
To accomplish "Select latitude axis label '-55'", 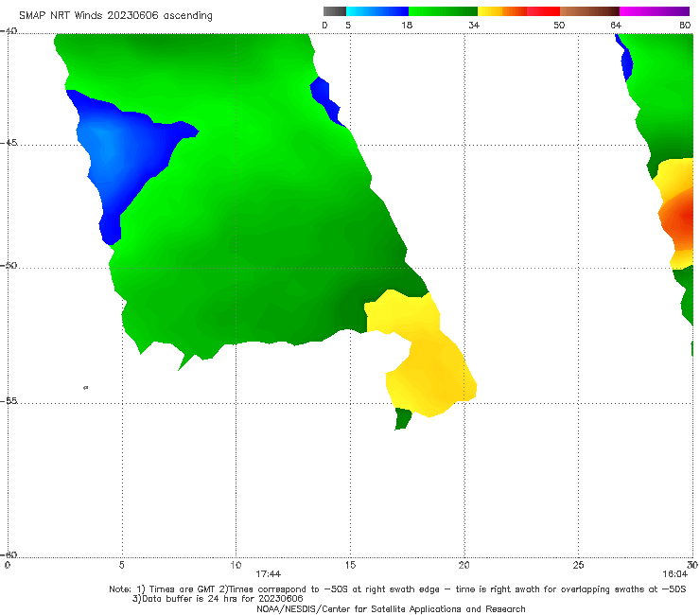I will click(x=9, y=400).
